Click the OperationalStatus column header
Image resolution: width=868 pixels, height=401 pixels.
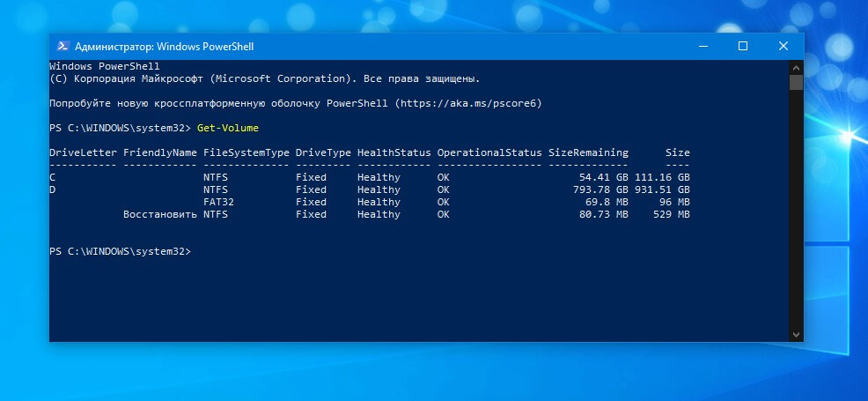pos(489,152)
